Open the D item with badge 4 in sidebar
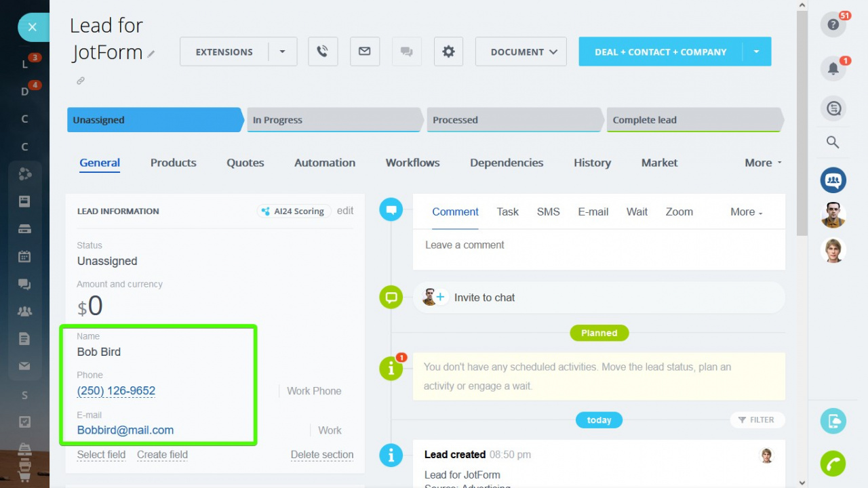 tap(25, 91)
